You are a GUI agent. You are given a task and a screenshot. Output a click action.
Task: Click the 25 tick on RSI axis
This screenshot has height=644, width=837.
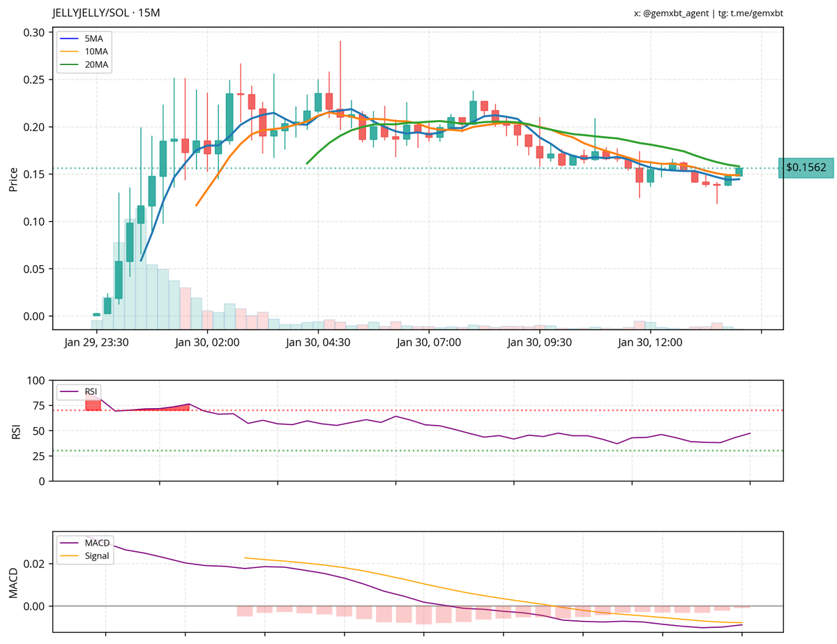click(40, 456)
